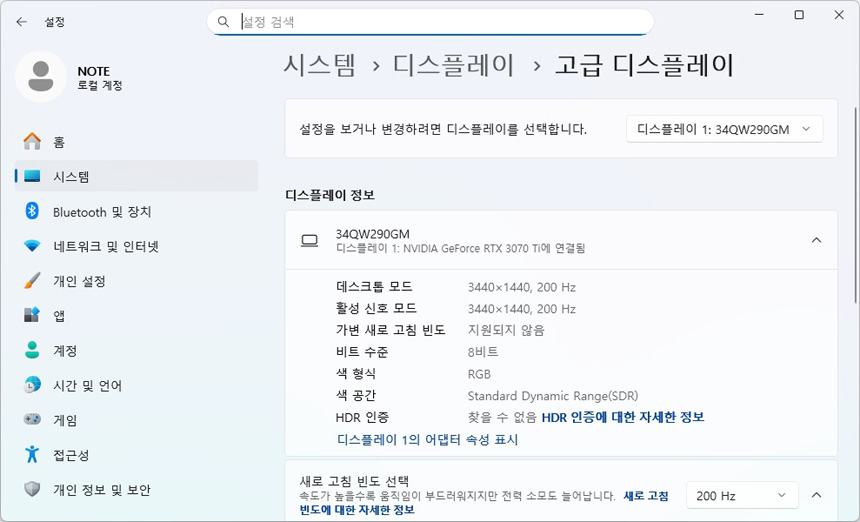Click the Accounts (계정) person icon
Screen dimensions: 860x522
click(x=32, y=351)
